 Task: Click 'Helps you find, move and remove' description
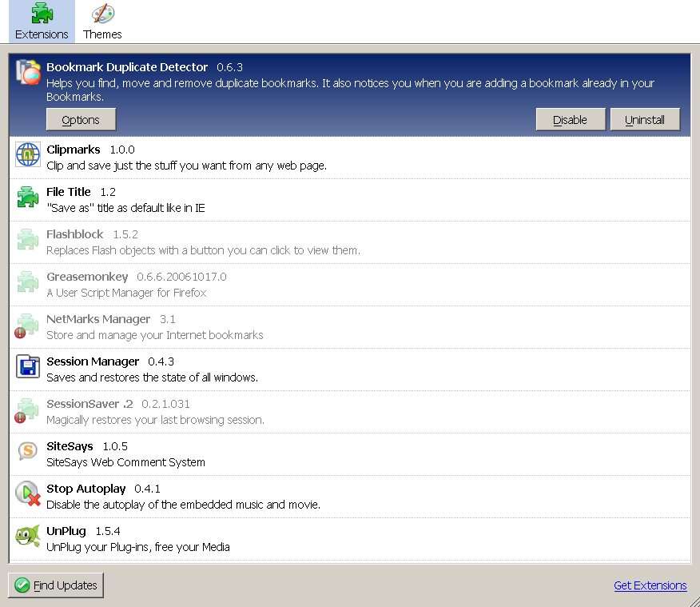click(x=351, y=90)
